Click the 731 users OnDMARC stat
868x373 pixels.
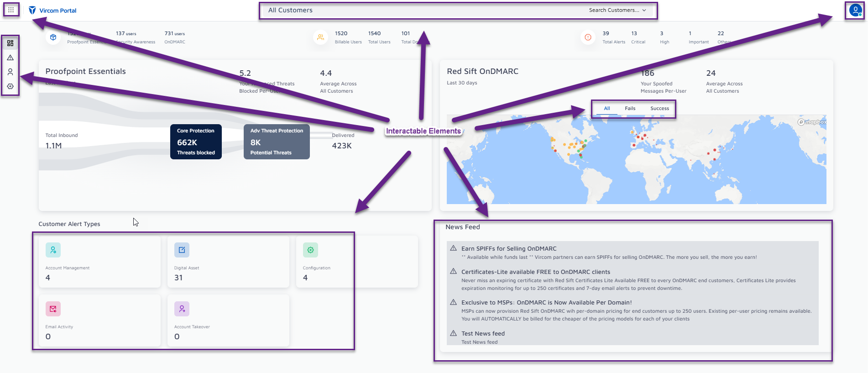click(175, 37)
